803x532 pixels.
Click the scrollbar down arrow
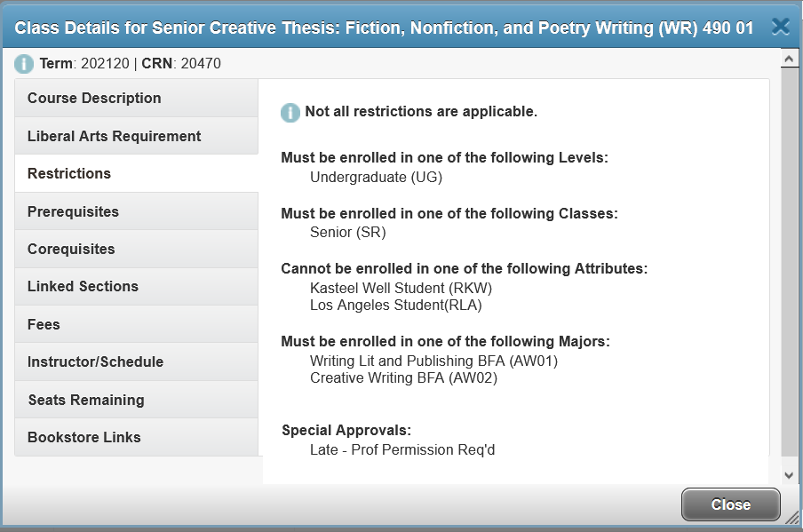click(x=789, y=475)
